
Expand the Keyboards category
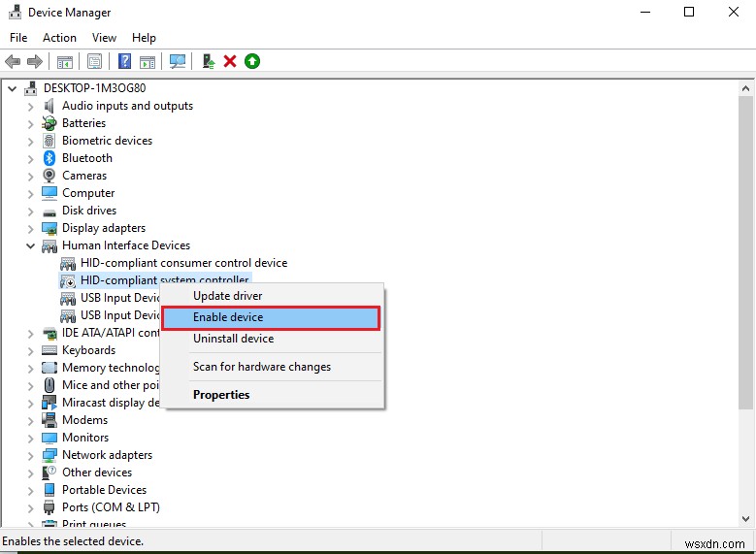pyautogui.click(x=30, y=351)
